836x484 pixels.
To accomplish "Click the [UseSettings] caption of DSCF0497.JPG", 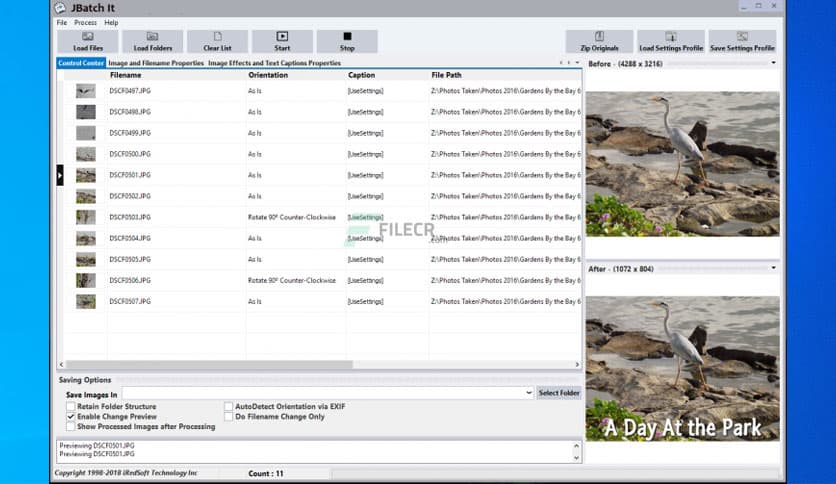I will (365, 91).
